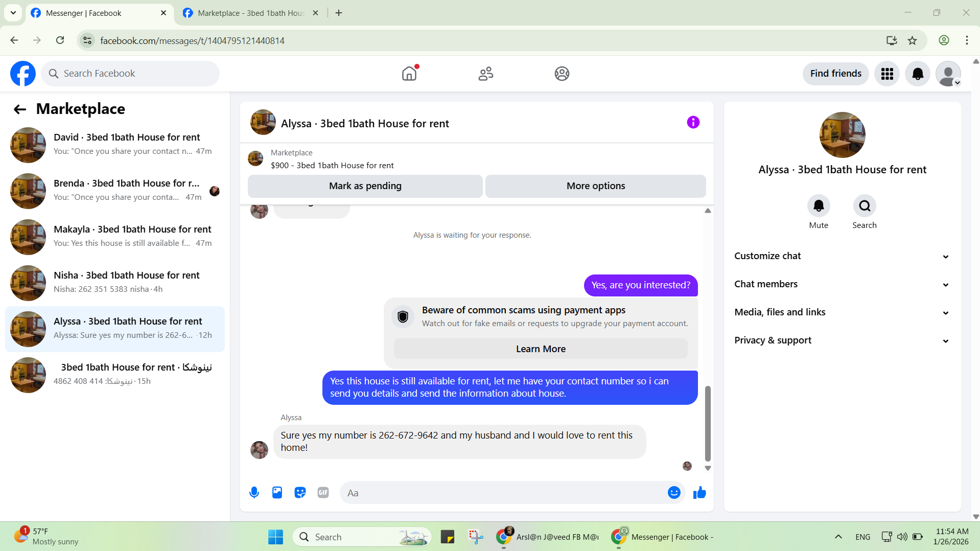This screenshot has width=980, height=551.
Task: Expand Chat members section
Action: click(842, 284)
